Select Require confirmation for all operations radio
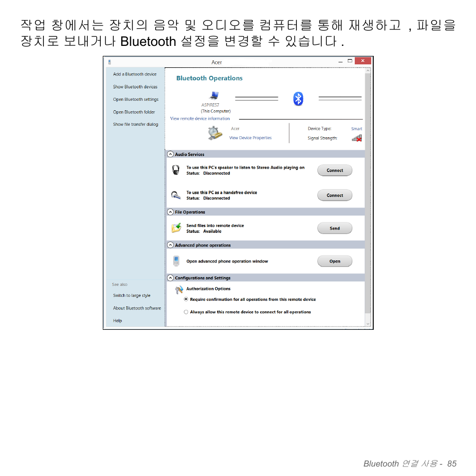476x476 pixels. 186,299
